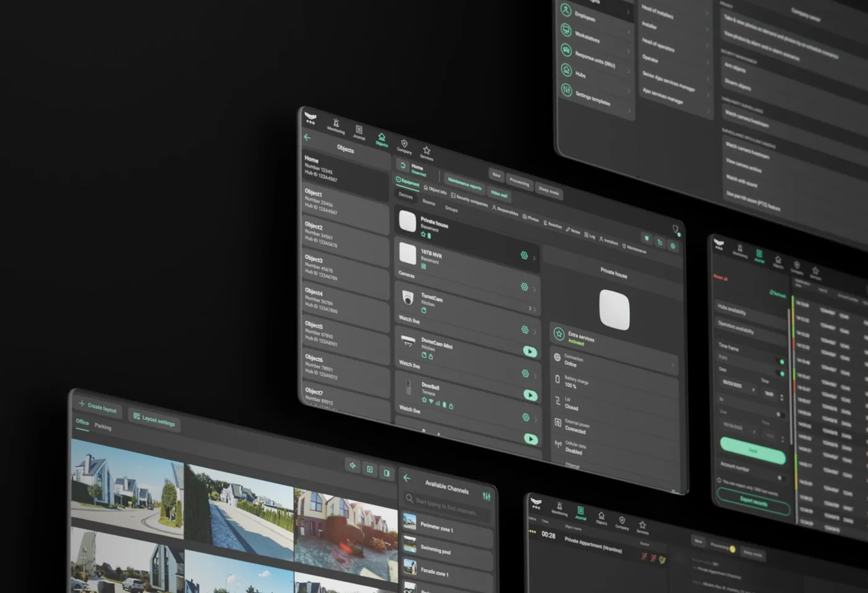Viewport: 868px width, 593px height.
Task: Open Layout settings button
Action: click(154, 419)
